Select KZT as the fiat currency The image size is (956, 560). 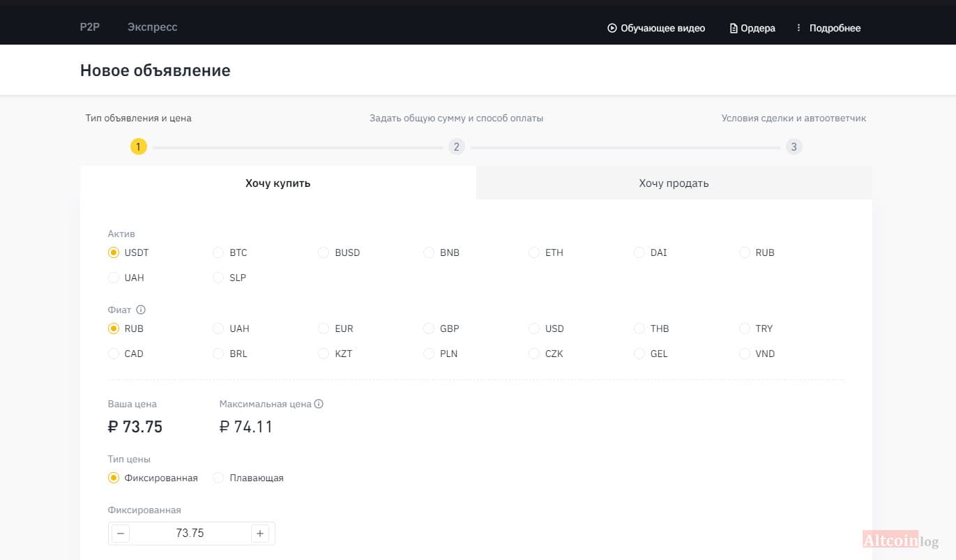click(335, 354)
